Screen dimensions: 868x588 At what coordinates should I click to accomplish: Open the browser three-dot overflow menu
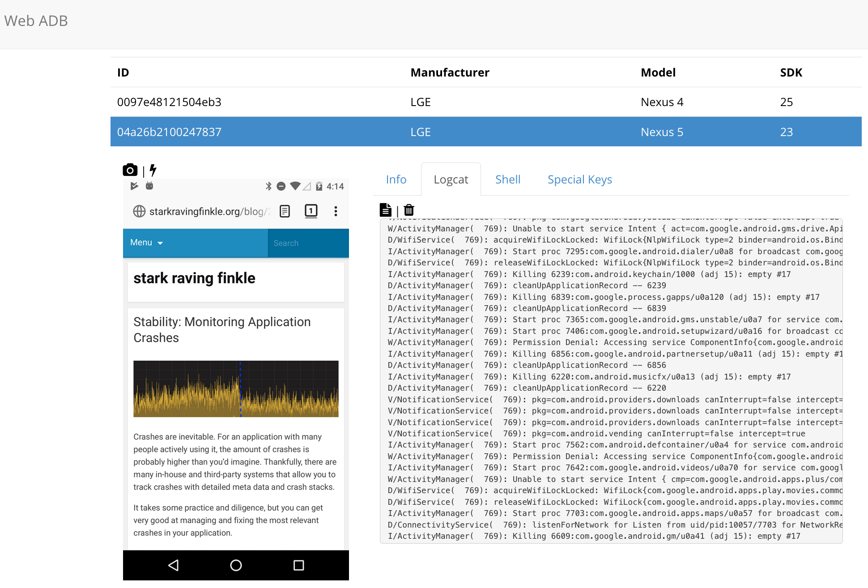coord(336,211)
